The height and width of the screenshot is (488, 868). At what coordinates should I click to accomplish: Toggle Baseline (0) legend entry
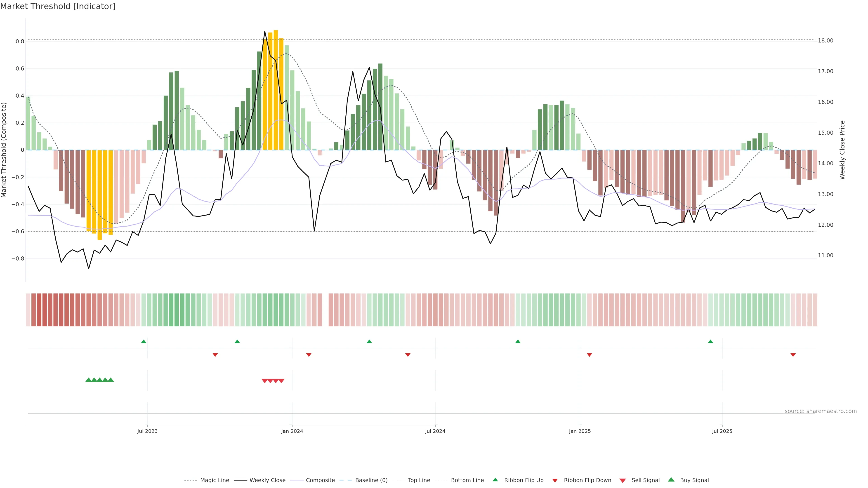pyautogui.click(x=371, y=480)
